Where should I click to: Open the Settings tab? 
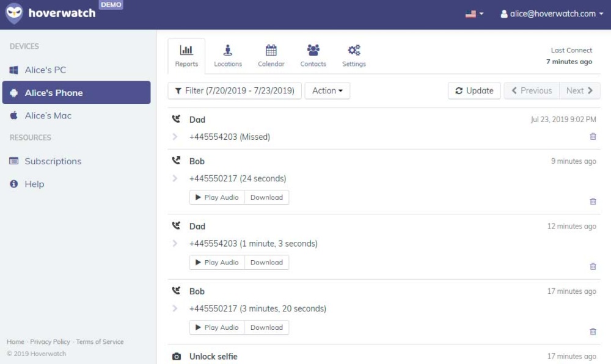354,56
